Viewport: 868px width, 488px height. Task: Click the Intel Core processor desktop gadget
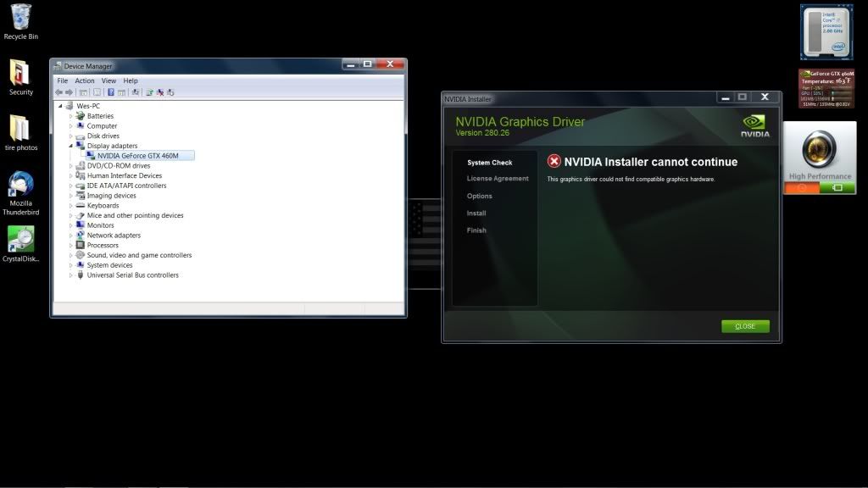click(826, 32)
